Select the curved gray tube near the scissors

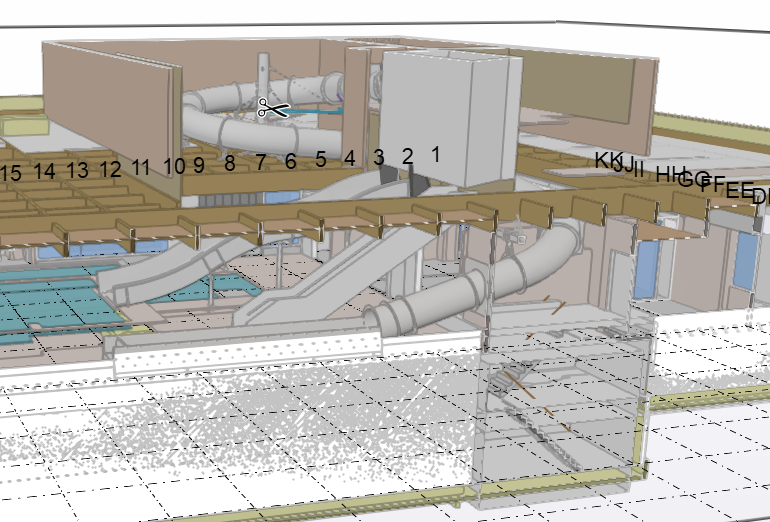coord(225,120)
